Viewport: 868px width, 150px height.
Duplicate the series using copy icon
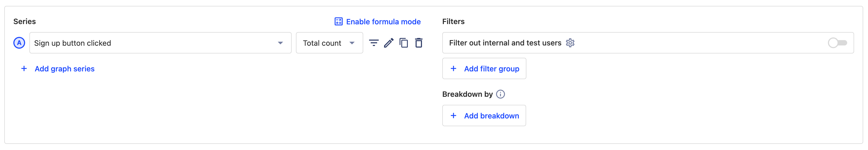(x=403, y=43)
